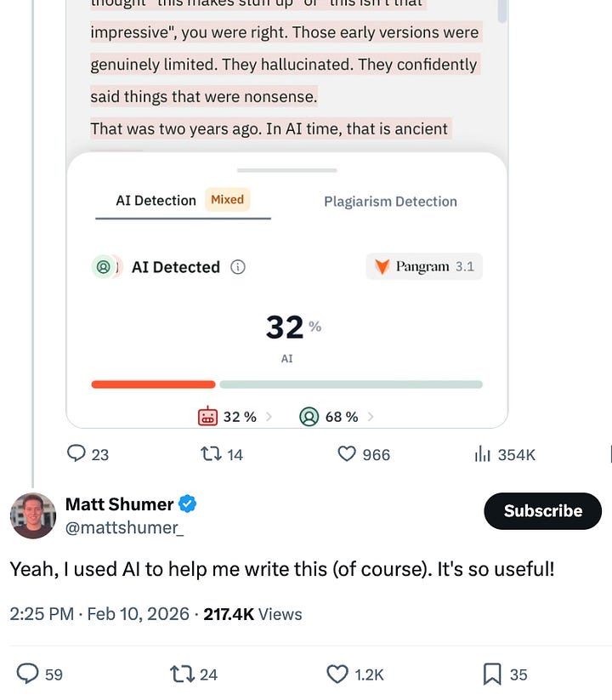Like the quoted post with 966 likes
Screen dimensions: 612x700
coord(347,454)
